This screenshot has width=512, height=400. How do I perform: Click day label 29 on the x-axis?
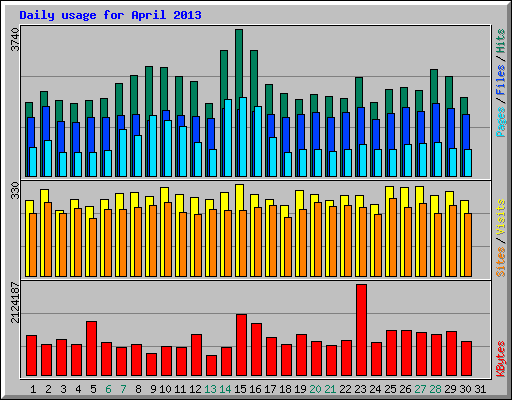tap(450, 389)
